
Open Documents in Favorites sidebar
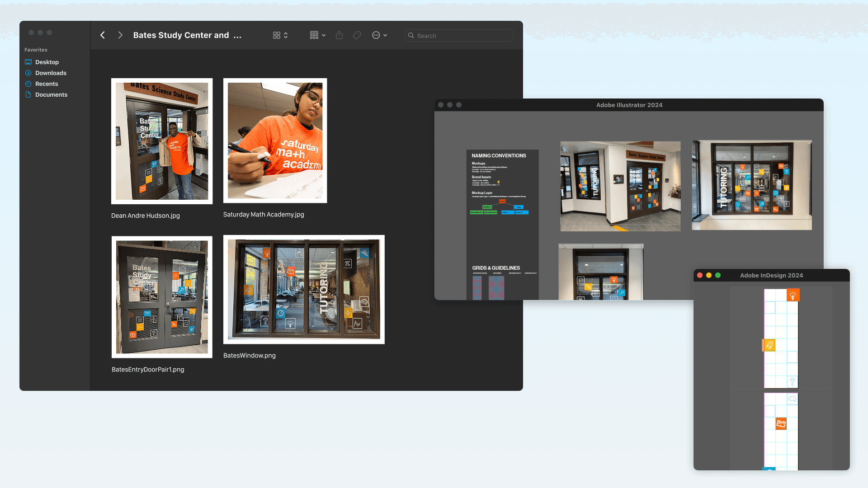(51, 94)
